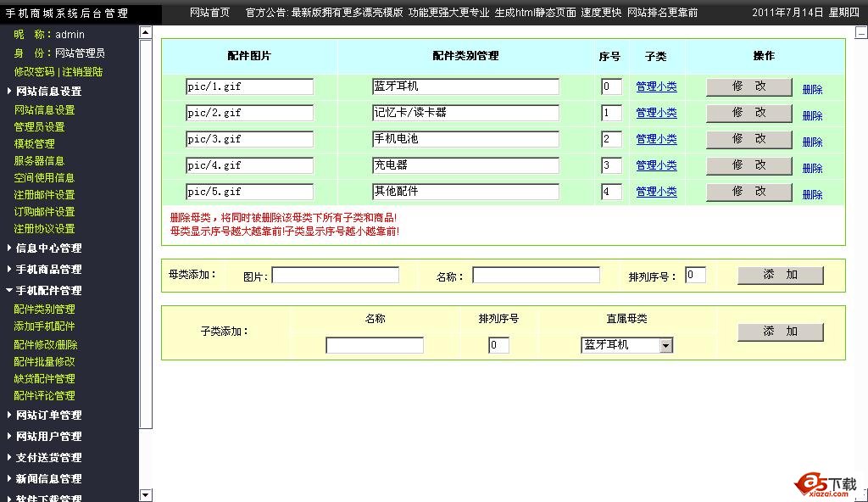Image resolution: width=868 pixels, height=502 pixels.
Task: Click 修改密码 link in sidebar
Action: [34, 72]
